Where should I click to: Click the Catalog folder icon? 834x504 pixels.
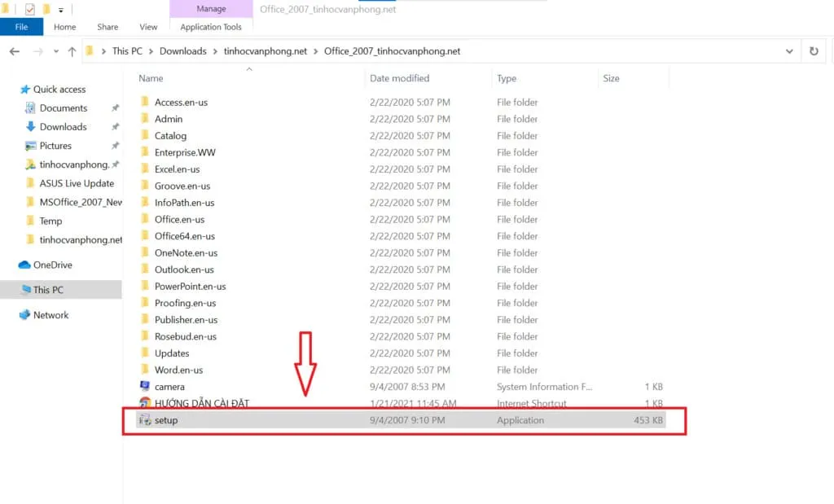[145, 135]
